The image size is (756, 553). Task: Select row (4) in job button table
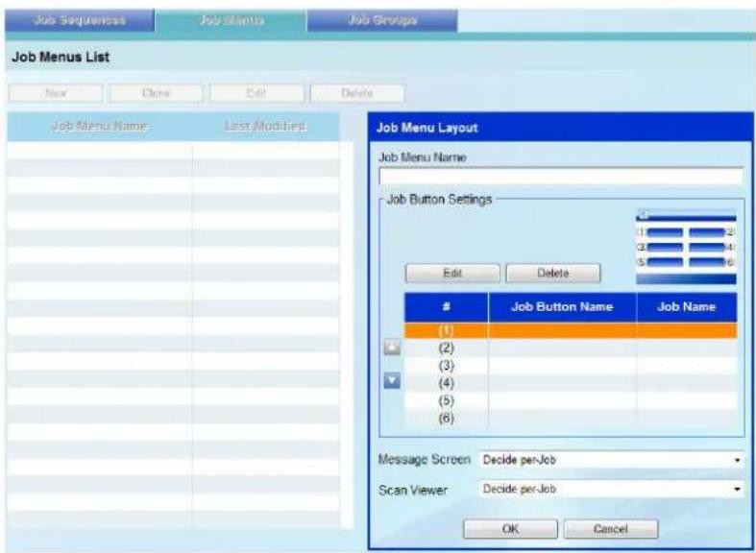point(571,383)
